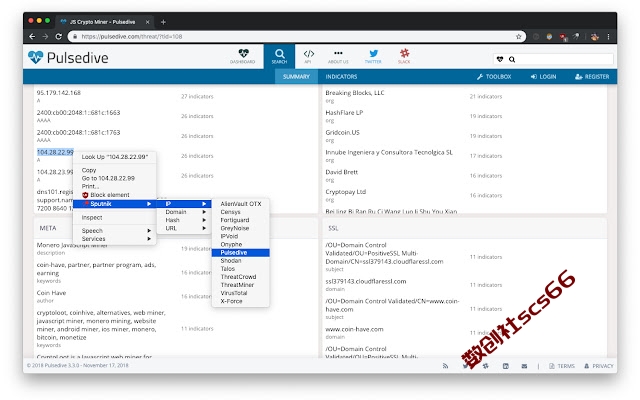Image resolution: width=640 pixels, height=400 pixels.
Task: Select Print... in context menu
Action: pyautogui.click(x=115, y=186)
